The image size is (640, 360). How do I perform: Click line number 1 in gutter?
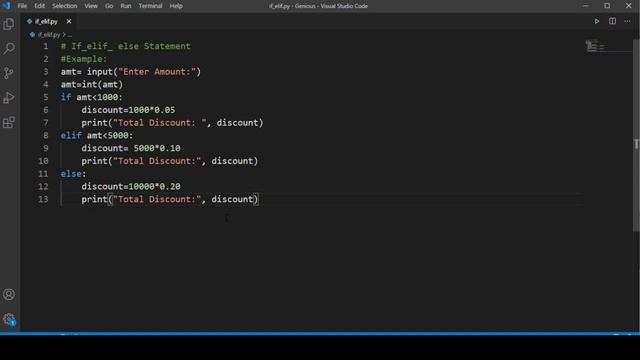pos(46,46)
